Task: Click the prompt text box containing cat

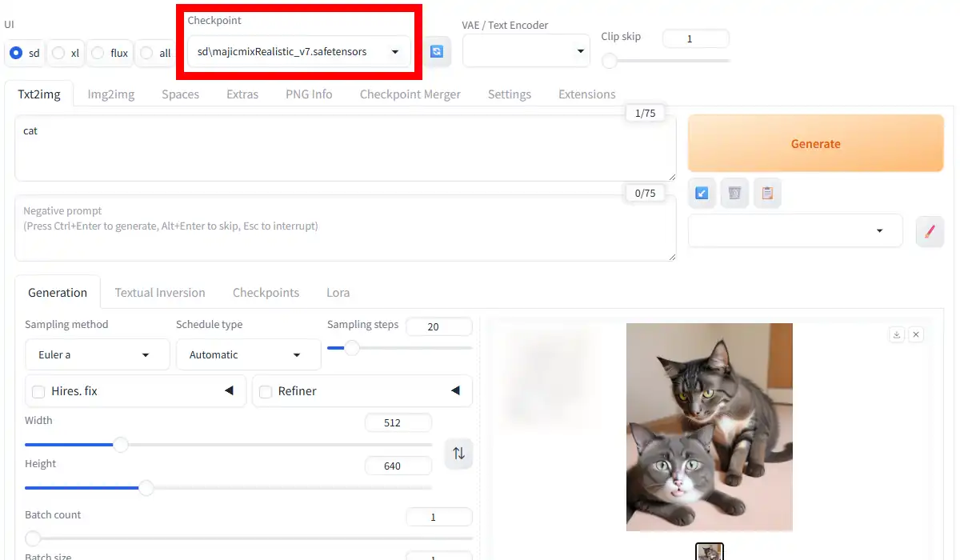Action: 346,149
